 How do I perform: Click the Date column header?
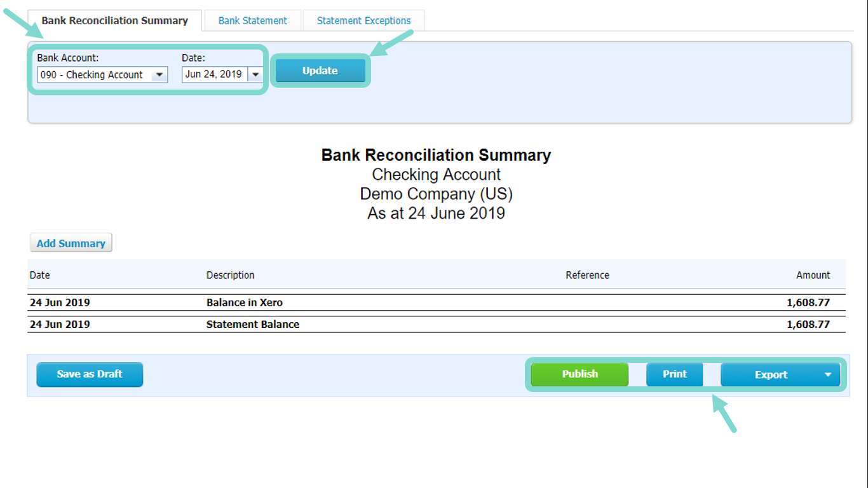(x=40, y=275)
